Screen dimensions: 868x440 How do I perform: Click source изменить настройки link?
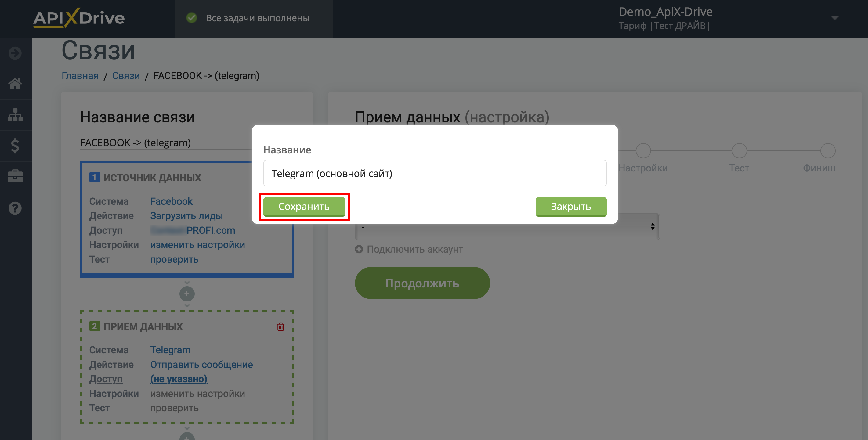tap(197, 245)
